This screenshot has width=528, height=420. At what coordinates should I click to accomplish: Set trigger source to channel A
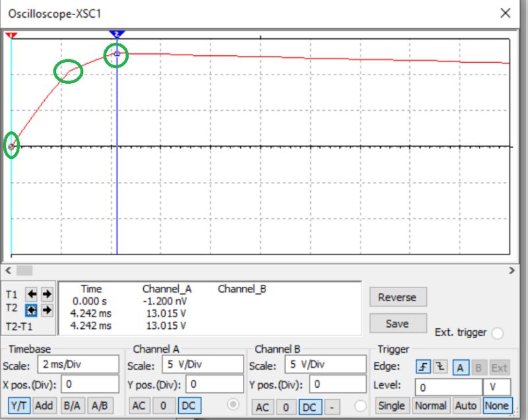pos(459,367)
